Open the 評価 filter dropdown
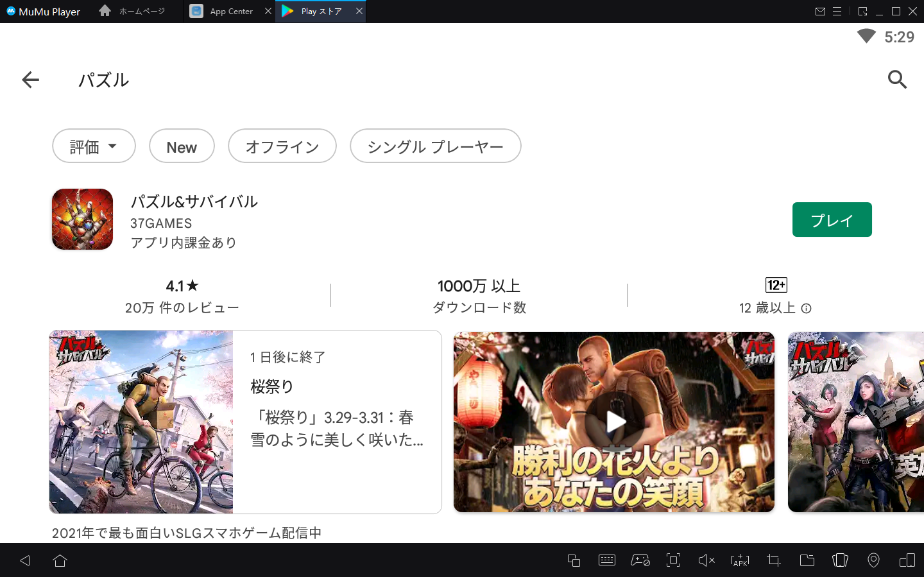The image size is (924, 577). click(94, 146)
